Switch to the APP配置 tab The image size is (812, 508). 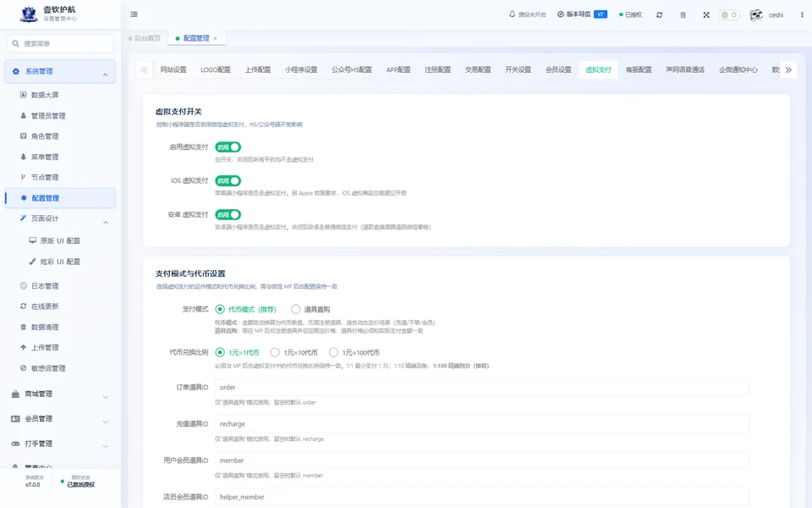(x=398, y=69)
